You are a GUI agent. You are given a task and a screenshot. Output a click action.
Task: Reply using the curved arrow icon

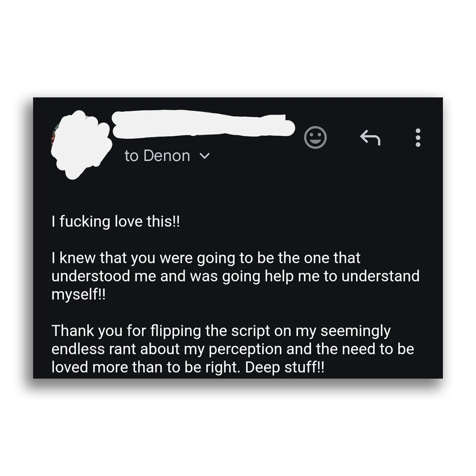(x=370, y=138)
